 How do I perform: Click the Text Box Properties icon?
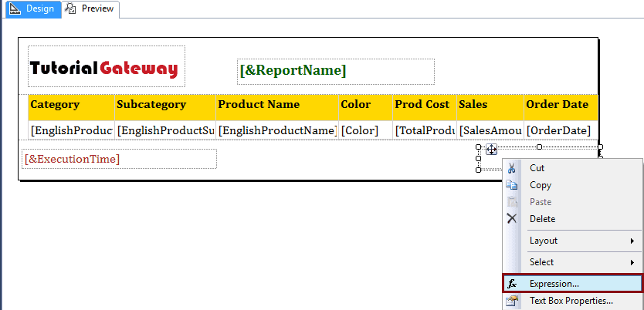(x=512, y=301)
